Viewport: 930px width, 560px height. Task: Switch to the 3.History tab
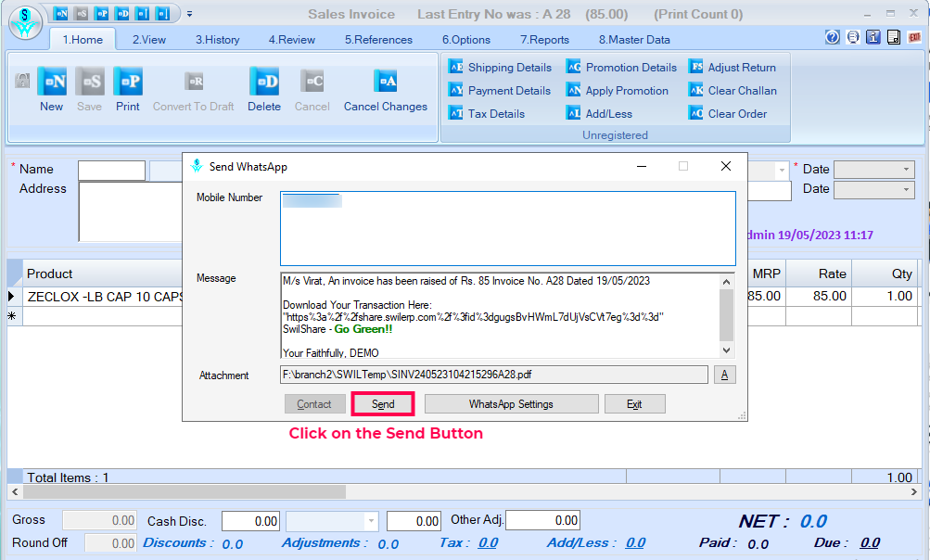point(217,40)
